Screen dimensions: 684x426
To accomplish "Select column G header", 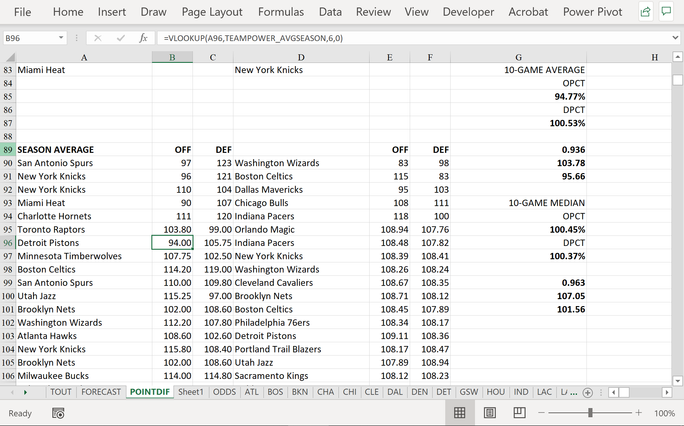I will pyautogui.click(x=518, y=57).
